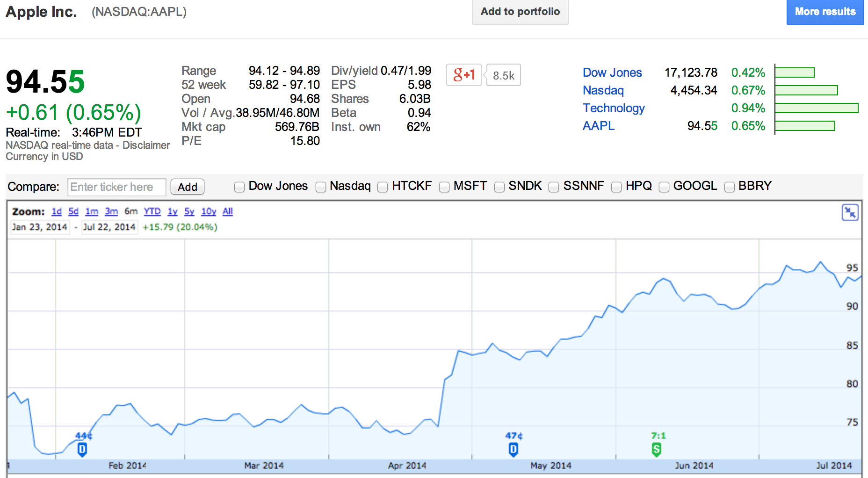Click the Nasdaq performance bar
Screen dimensions: 868x478
point(806,90)
